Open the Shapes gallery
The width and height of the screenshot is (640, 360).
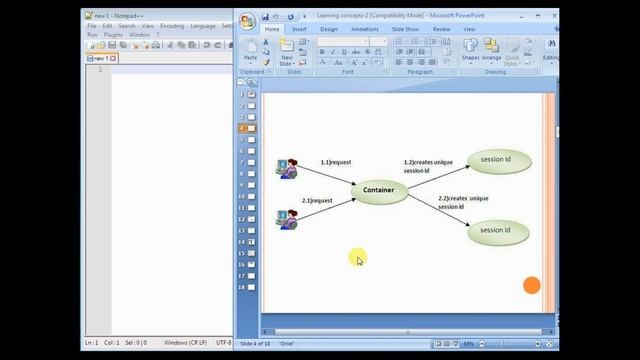pos(471,51)
